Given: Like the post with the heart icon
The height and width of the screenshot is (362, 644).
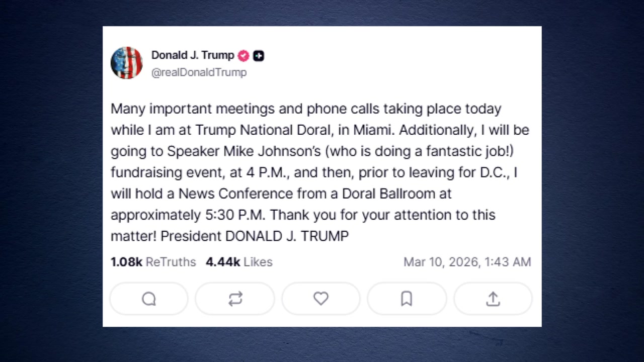Looking at the screenshot, I should click(321, 299).
